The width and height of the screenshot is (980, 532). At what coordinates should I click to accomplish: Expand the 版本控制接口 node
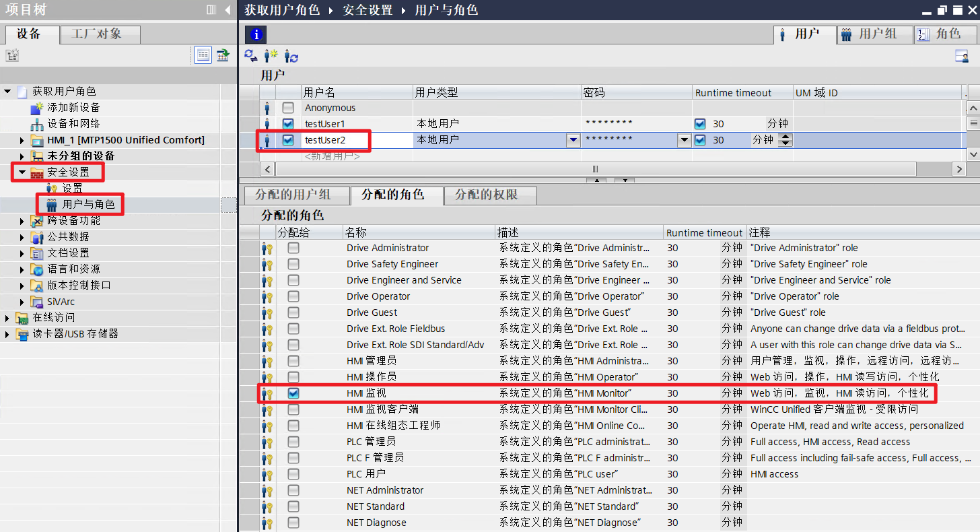click(x=22, y=285)
